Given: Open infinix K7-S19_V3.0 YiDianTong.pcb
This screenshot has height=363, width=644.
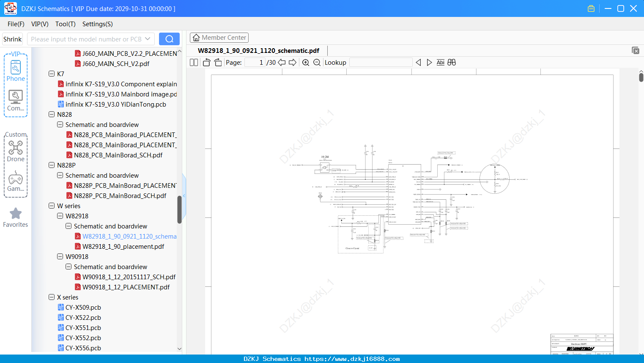Looking at the screenshot, I should point(115,104).
